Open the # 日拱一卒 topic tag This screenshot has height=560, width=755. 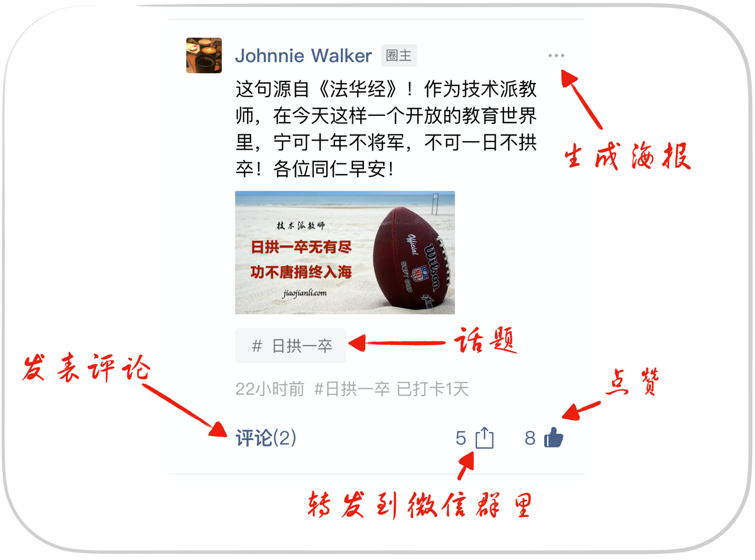click(x=291, y=346)
